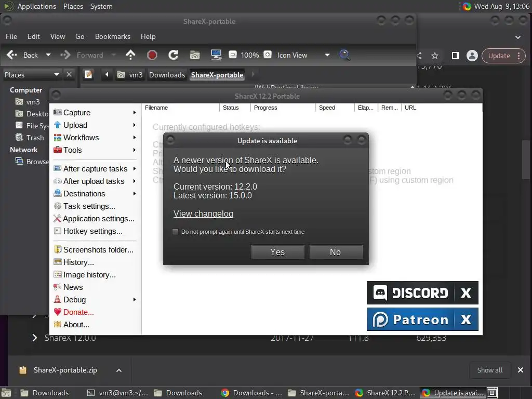Close the Places sidebar pane
The image size is (532, 399).
point(69,74)
